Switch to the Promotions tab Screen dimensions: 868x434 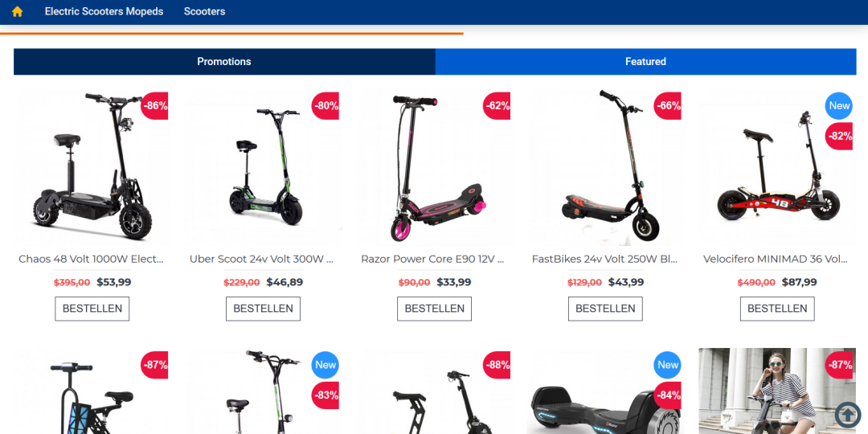click(x=224, y=61)
